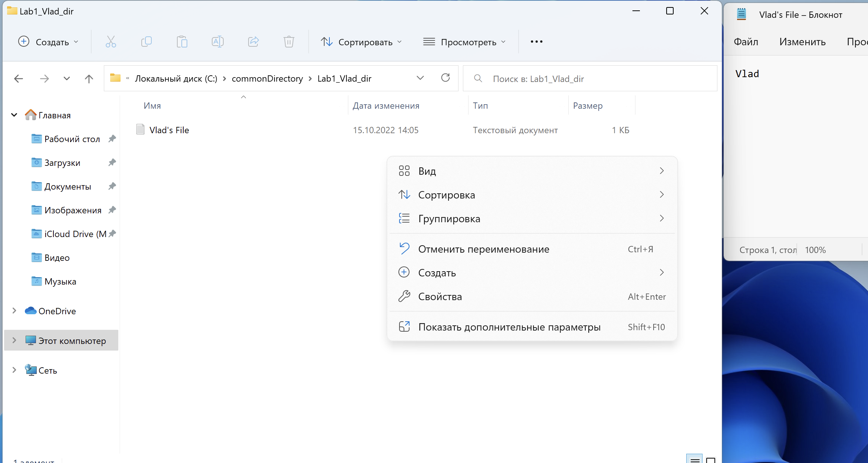
Task: Unpin Рабочий стол from quick access
Action: [x=112, y=139]
